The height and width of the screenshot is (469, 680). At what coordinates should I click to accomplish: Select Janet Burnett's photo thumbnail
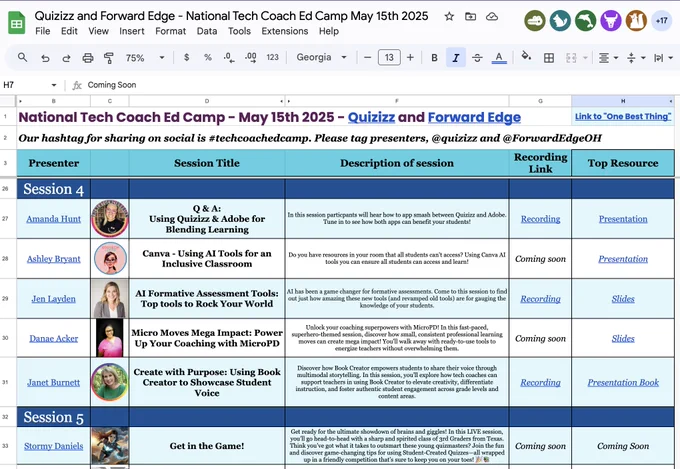click(x=110, y=382)
